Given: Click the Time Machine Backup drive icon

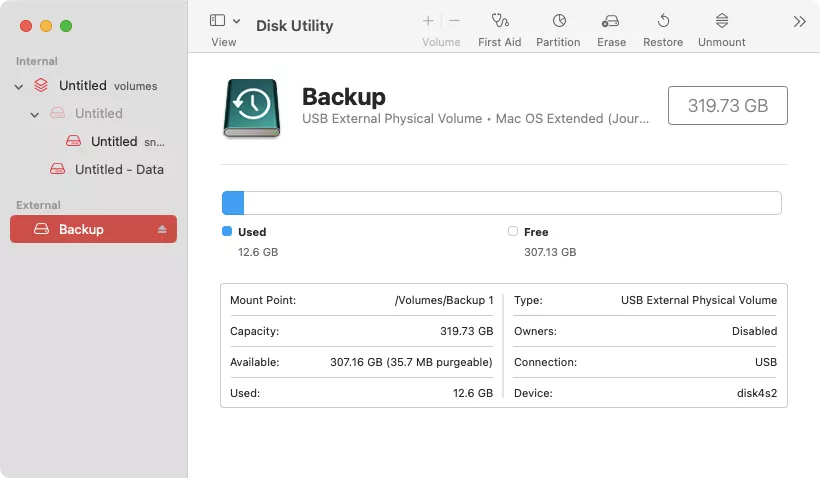Looking at the screenshot, I should tap(251, 109).
